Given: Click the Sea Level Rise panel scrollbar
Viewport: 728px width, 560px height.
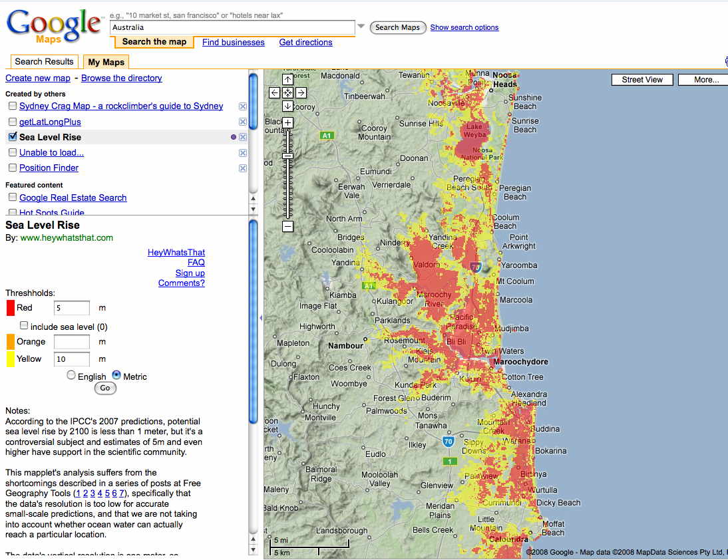Looking at the screenshot, I should tap(253, 321).
